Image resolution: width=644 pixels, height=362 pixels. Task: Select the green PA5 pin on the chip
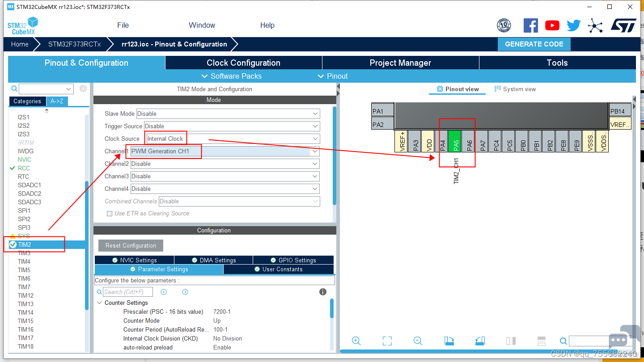pos(454,141)
